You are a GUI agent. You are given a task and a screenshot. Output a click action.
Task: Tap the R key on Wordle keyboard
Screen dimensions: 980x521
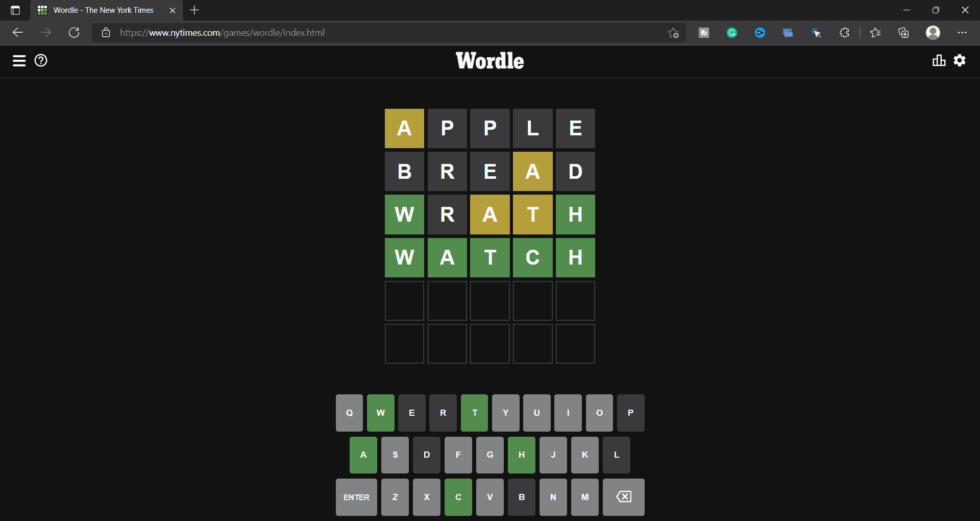pyautogui.click(x=443, y=413)
